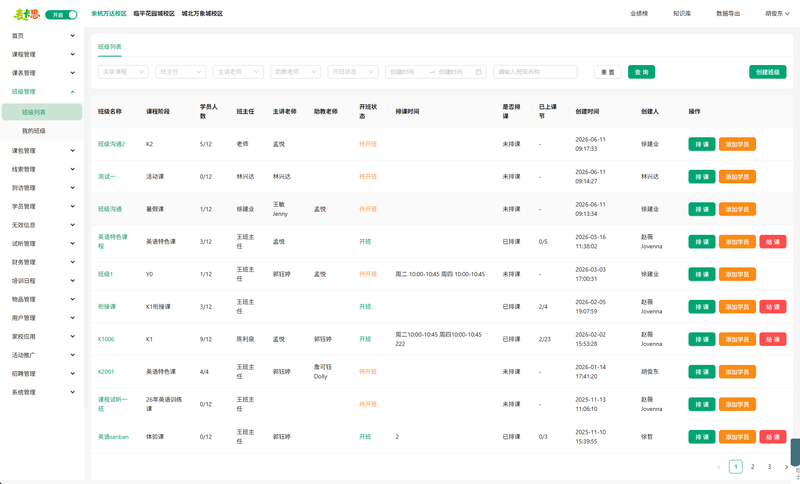Click 排课 for the 班级1 row
800x484 pixels.
click(702, 274)
